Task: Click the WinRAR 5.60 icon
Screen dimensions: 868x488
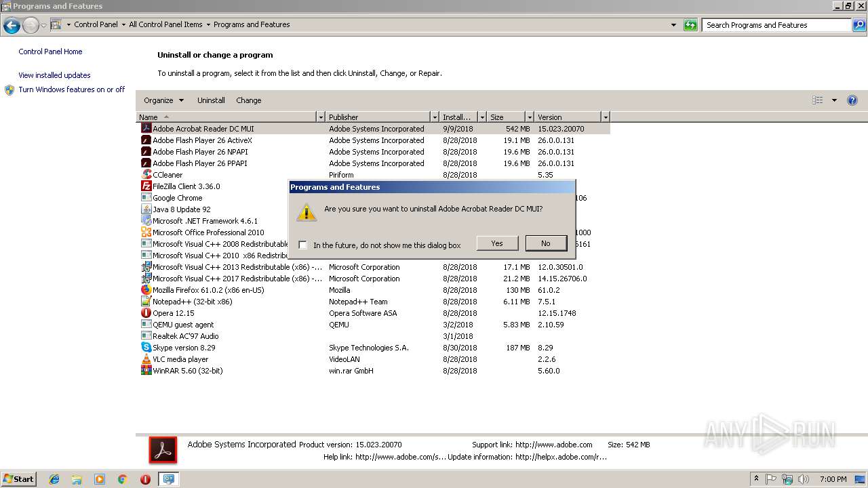Action: (146, 371)
